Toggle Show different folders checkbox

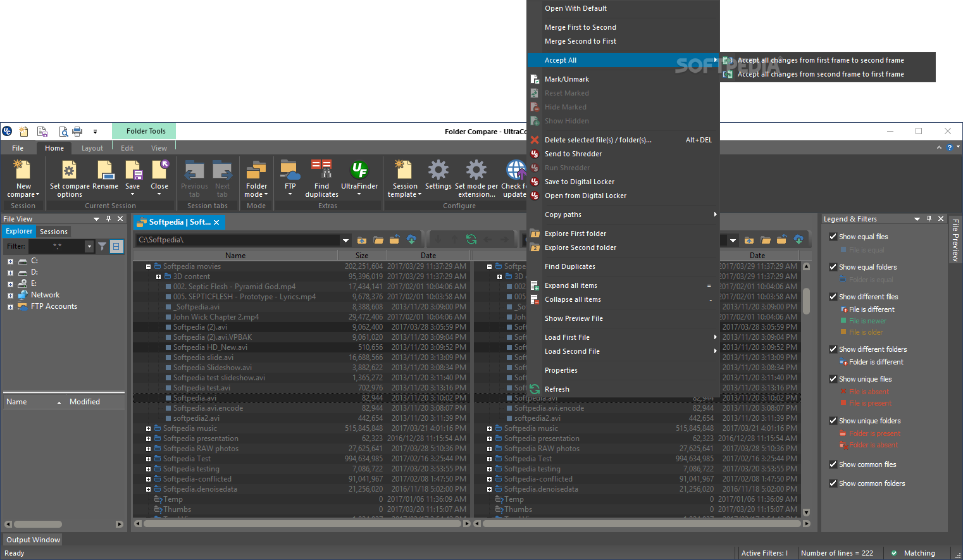[x=833, y=349]
